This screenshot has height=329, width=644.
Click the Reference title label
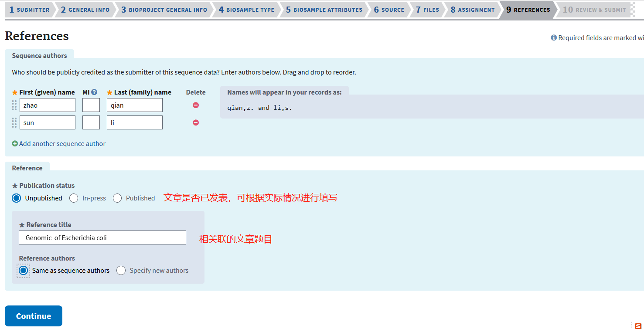tap(49, 224)
